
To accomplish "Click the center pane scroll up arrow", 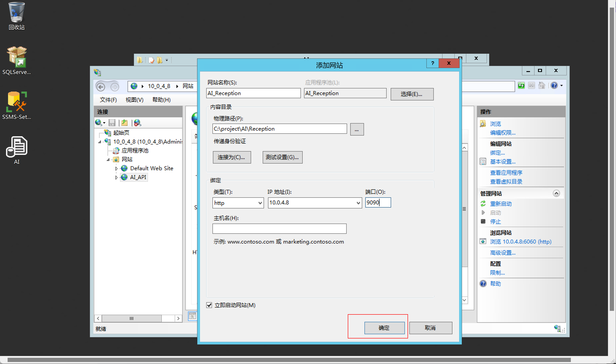I will pos(464,148).
